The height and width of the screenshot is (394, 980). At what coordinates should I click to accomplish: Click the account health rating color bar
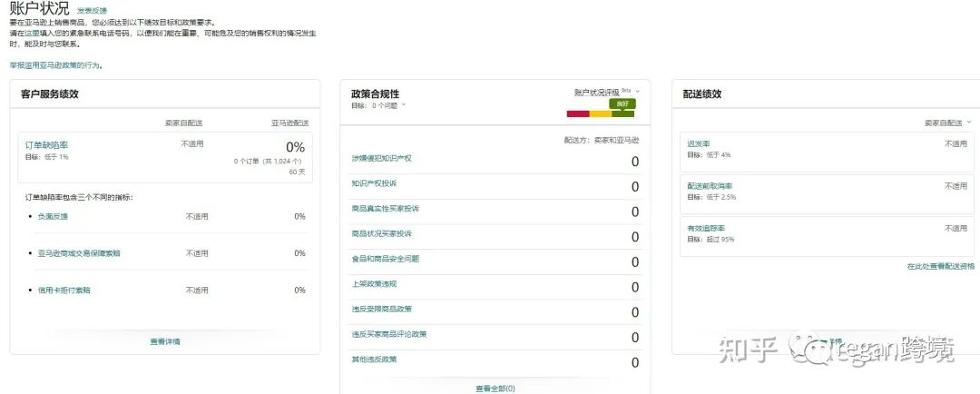pos(600,113)
